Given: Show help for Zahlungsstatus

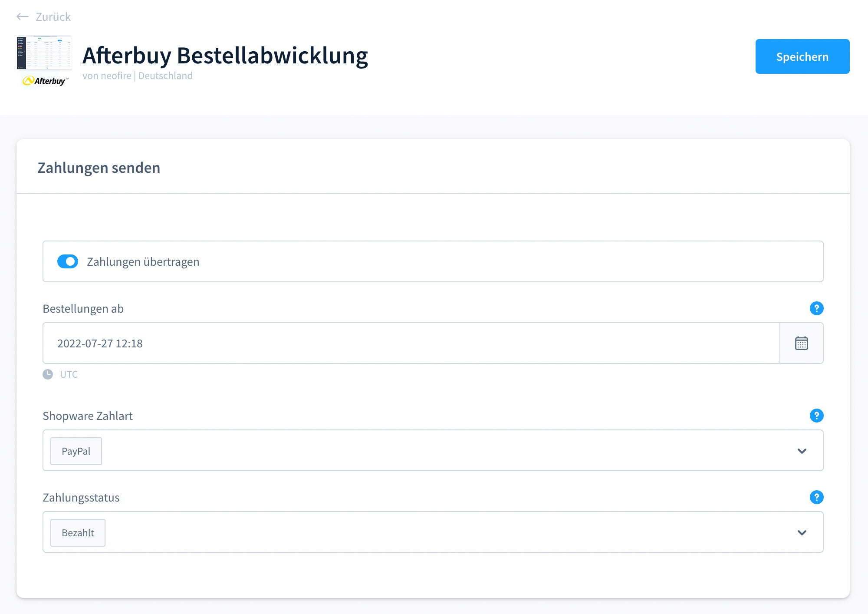Looking at the screenshot, I should point(816,497).
